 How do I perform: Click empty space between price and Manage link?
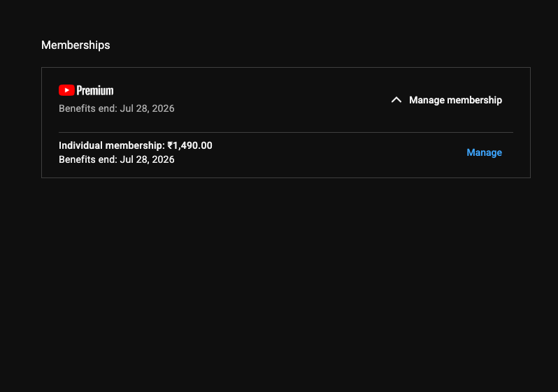pyautogui.click(x=336, y=152)
